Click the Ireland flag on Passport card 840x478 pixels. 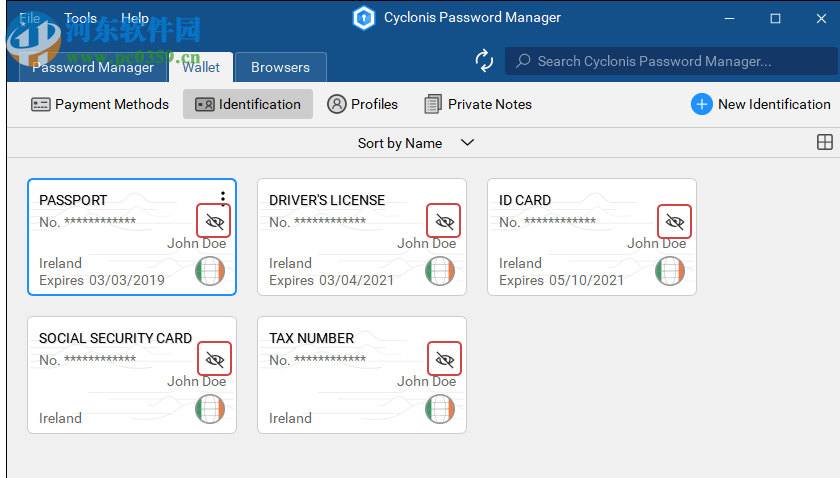pos(210,271)
